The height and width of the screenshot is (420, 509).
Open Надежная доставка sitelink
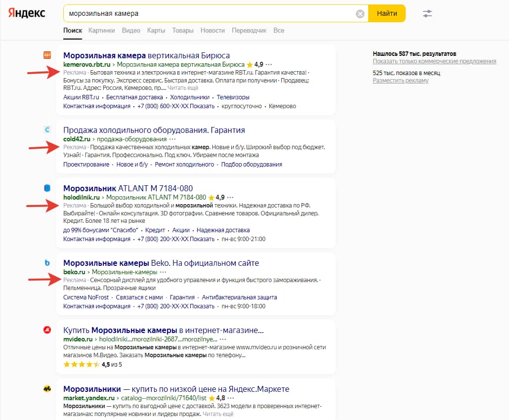point(223,230)
